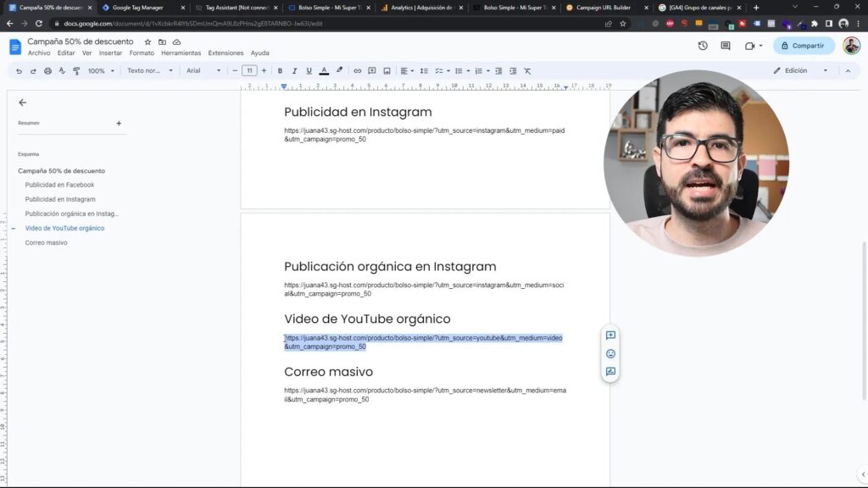Open the Insertar menu

click(110, 53)
